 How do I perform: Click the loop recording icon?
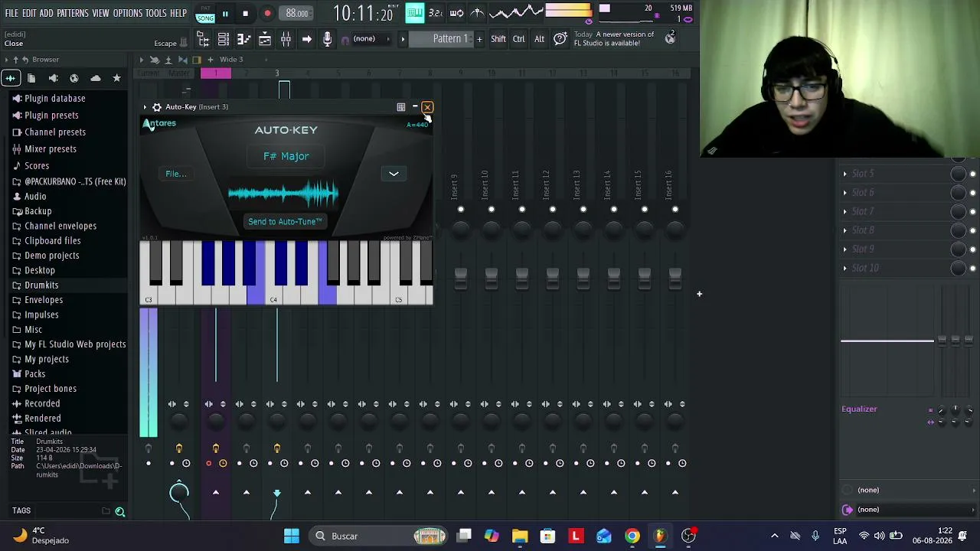click(x=456, y=12)
